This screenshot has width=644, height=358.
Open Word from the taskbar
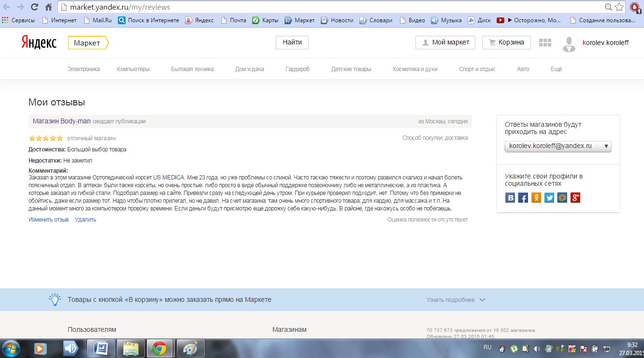101,348
